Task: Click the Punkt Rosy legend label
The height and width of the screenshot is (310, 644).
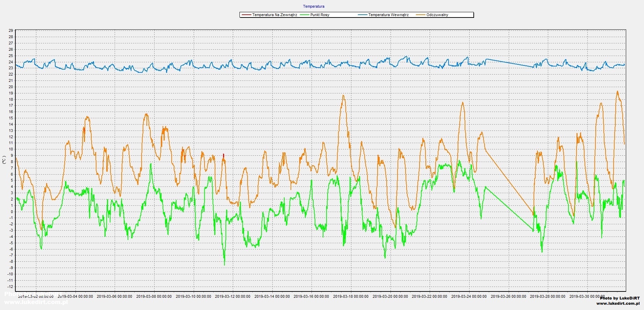Action: [320, 15]
